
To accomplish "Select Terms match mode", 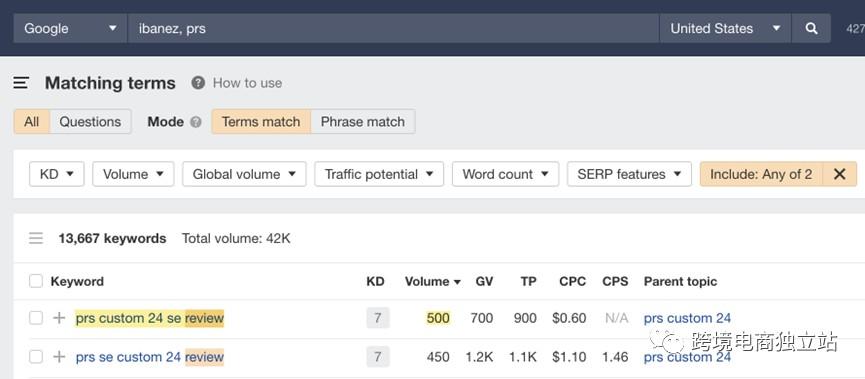I will 261,122.
